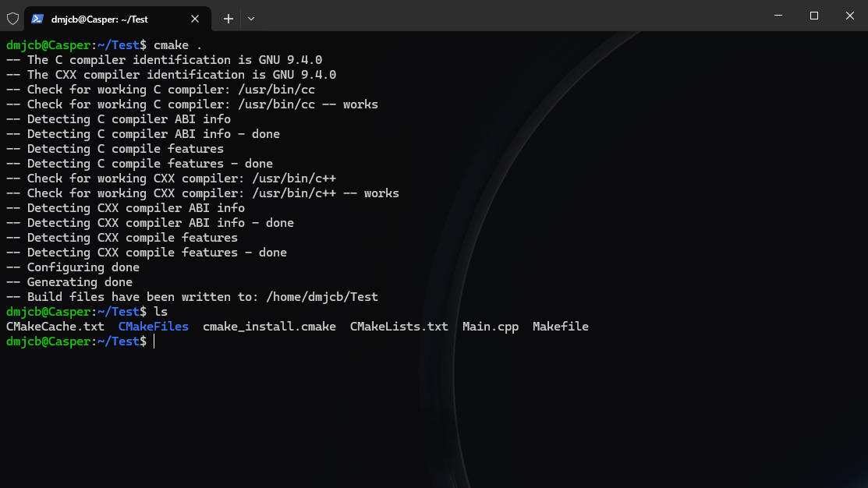868x488 pixels.
Task: Click 'Detecting C compile features - done' line
Action: click(140, 164)
